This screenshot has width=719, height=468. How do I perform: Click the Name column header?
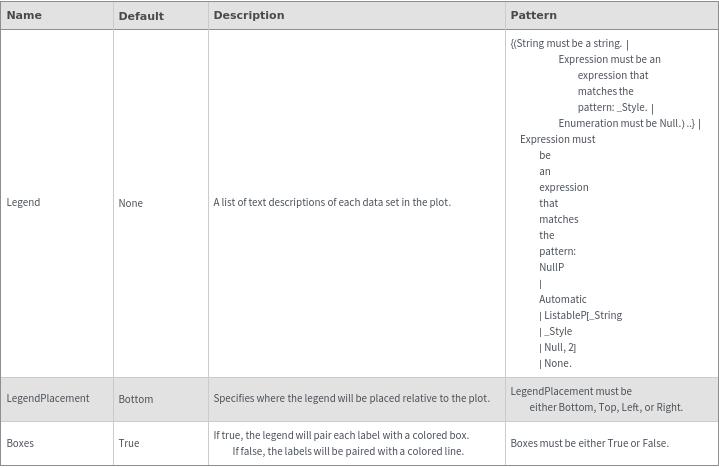(x=24, y=16)
